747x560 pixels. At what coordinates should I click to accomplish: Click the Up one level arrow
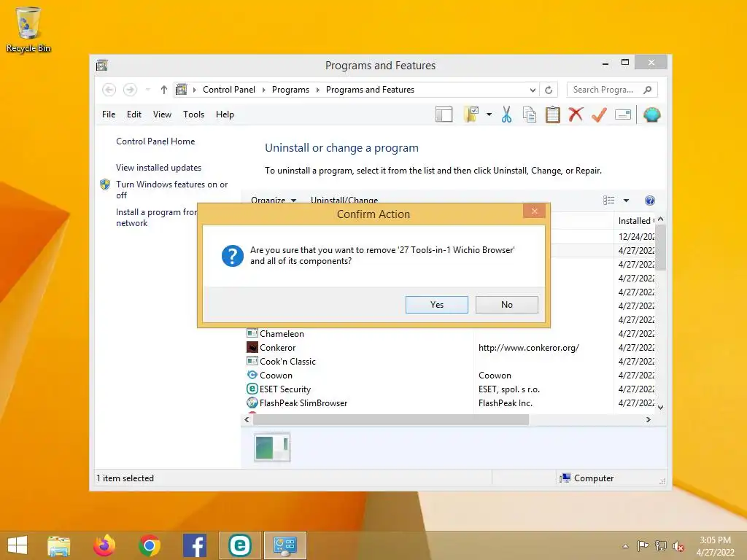[164, 90]
